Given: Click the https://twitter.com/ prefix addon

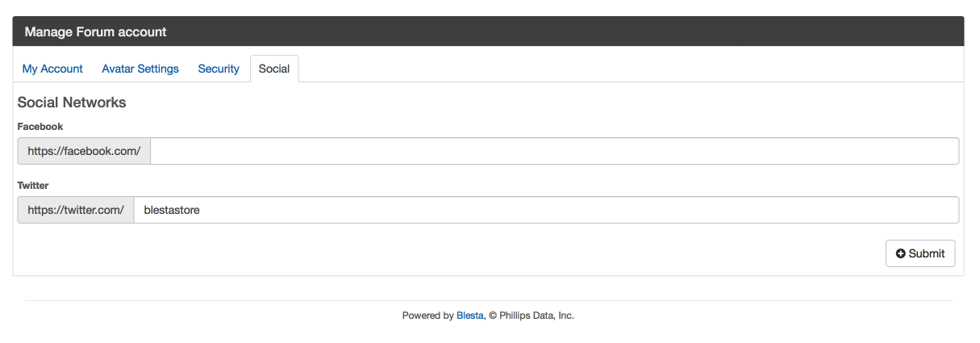Looking at the screenshot, I should [76, 210].
